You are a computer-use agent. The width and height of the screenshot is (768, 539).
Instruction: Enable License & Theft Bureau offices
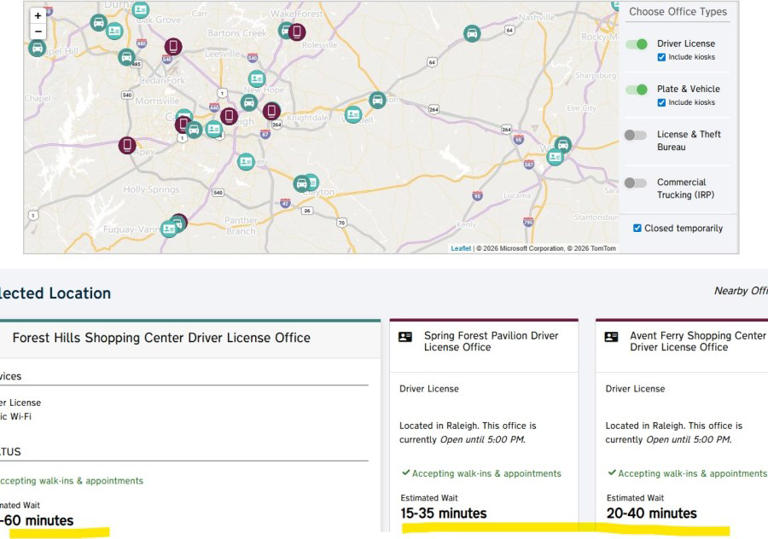636,135
